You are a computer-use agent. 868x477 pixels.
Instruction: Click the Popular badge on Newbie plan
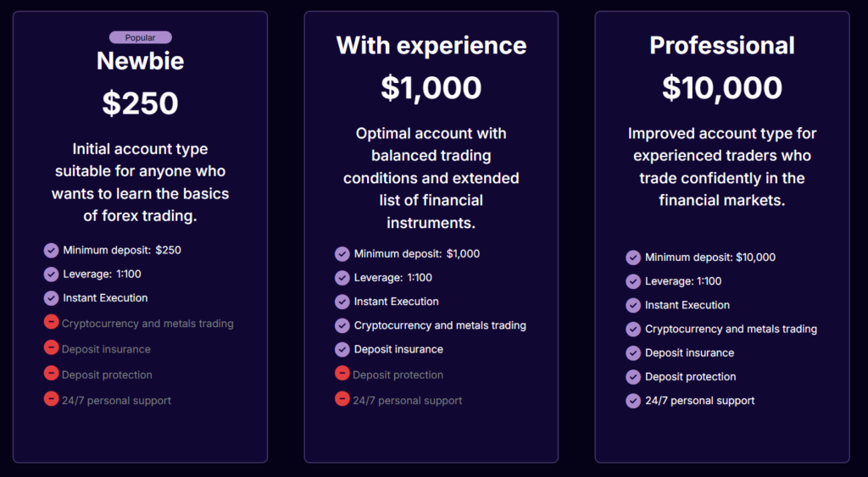pos(141,37)
